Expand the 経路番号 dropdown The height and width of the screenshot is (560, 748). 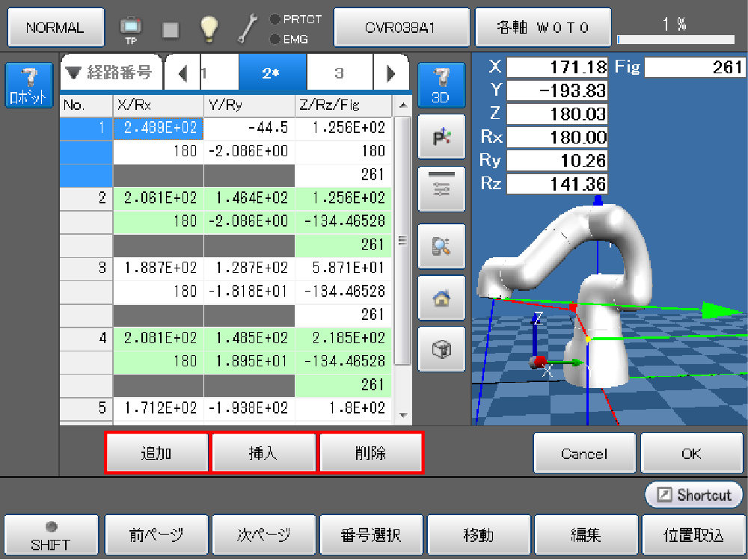109,73
